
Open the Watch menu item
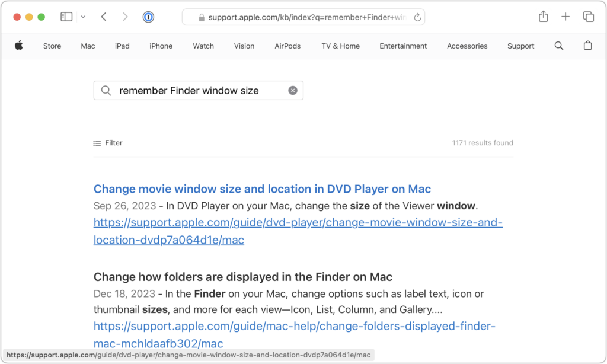[203, 46]
